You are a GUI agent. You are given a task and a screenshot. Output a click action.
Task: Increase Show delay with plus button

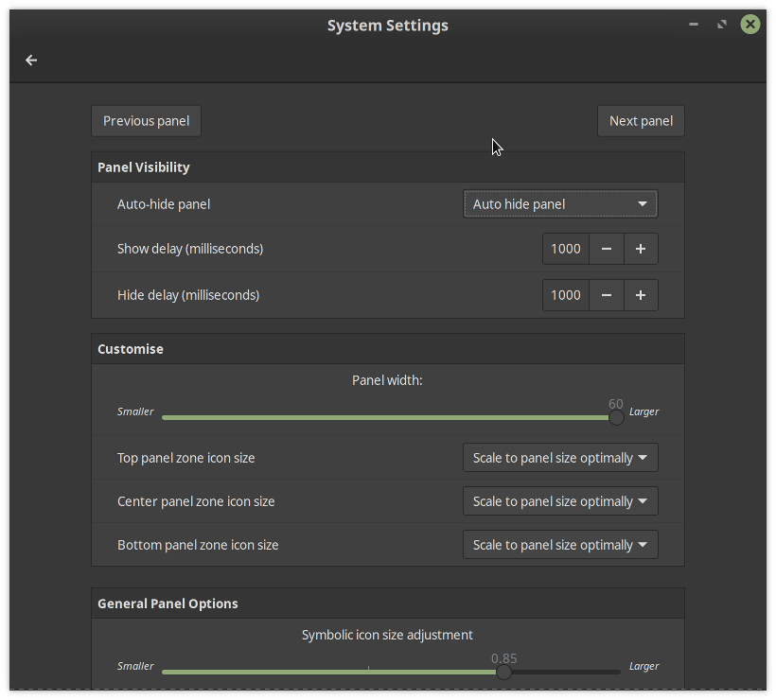(641, 249)
